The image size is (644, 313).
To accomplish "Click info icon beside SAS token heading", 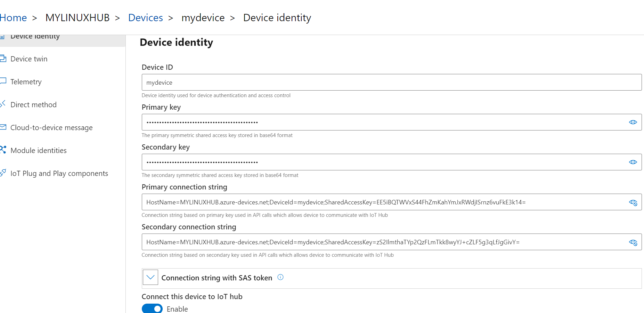I will 280,277.
